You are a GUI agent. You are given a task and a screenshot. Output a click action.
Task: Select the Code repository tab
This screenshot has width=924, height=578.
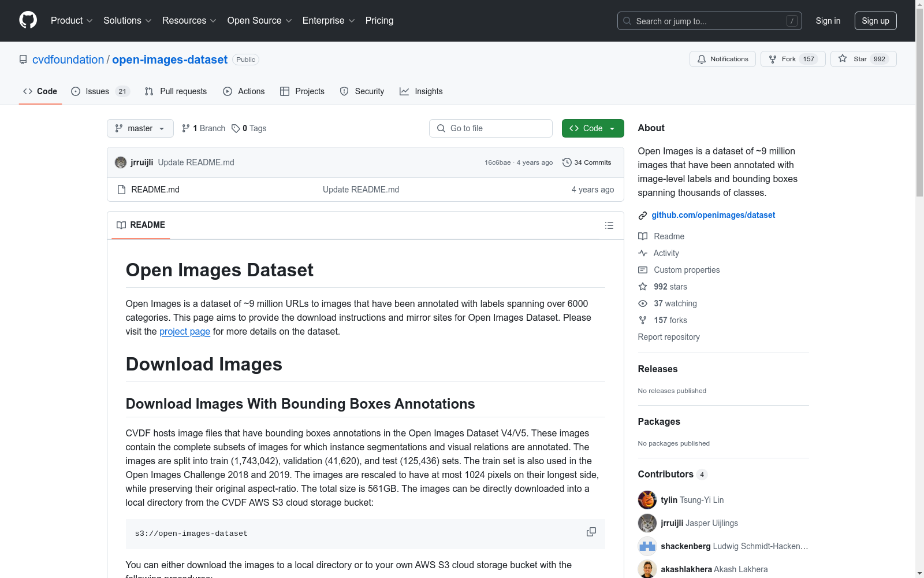[x=40, y=91]
